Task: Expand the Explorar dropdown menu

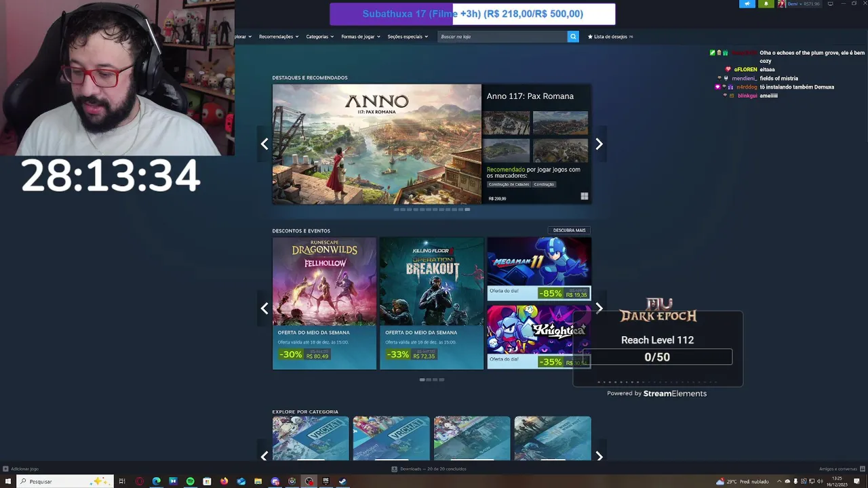Action: pos(243,37)
